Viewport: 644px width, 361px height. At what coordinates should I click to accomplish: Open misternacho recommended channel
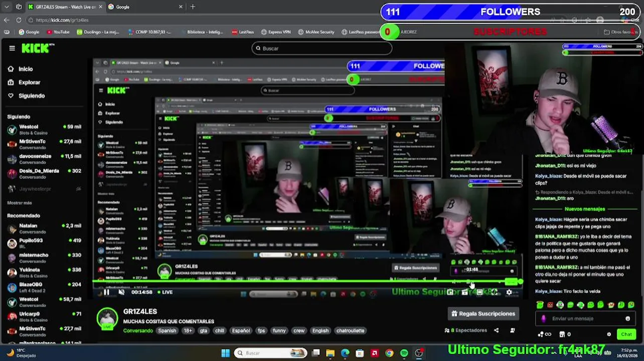[x=44, y=258]
